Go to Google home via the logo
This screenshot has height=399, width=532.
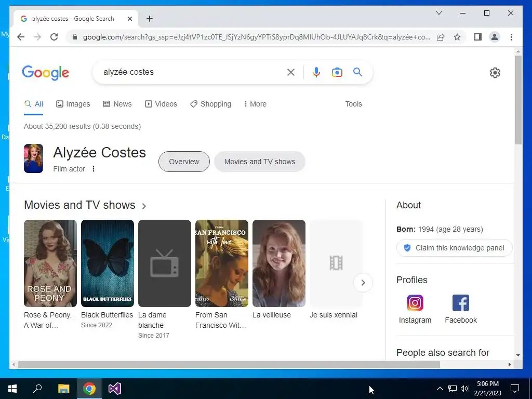[x=46, y=73]
